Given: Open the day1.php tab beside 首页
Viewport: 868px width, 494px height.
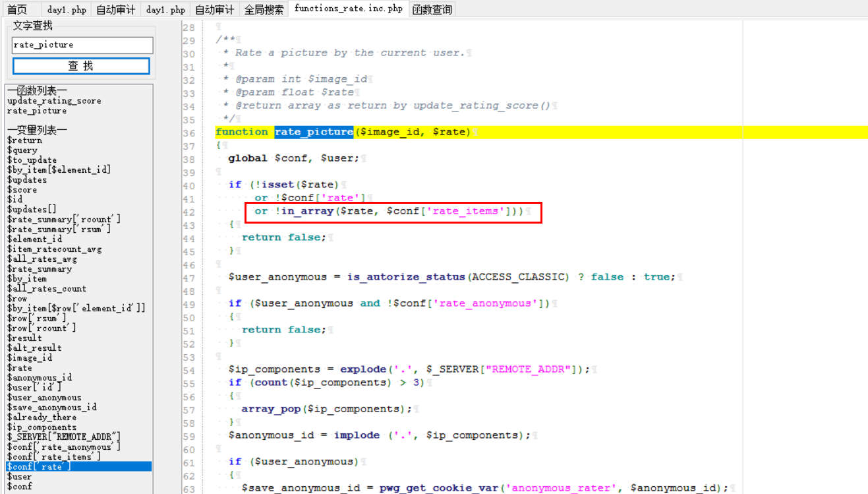Looking at the screenshot, I should 67,9.
